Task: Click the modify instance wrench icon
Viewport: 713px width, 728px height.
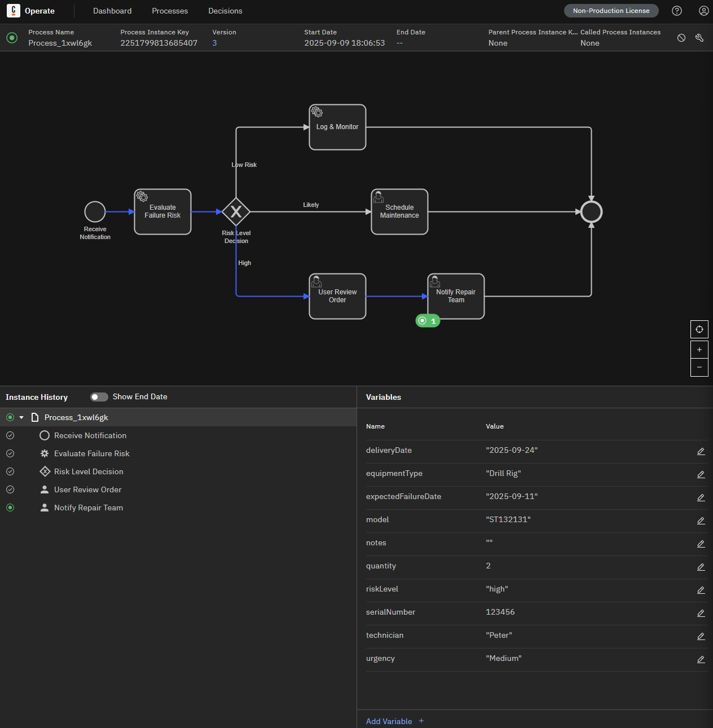Action: click(699, 38)
